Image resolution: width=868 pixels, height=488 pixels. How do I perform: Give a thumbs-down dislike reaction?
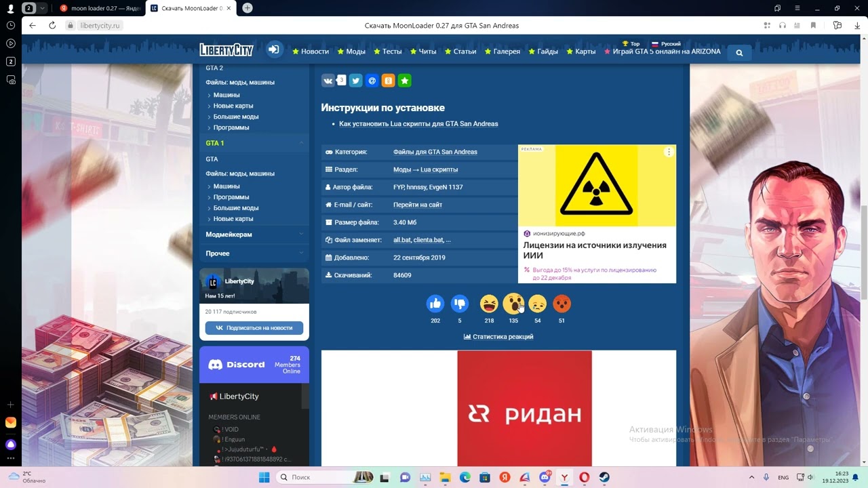(460, 304)
